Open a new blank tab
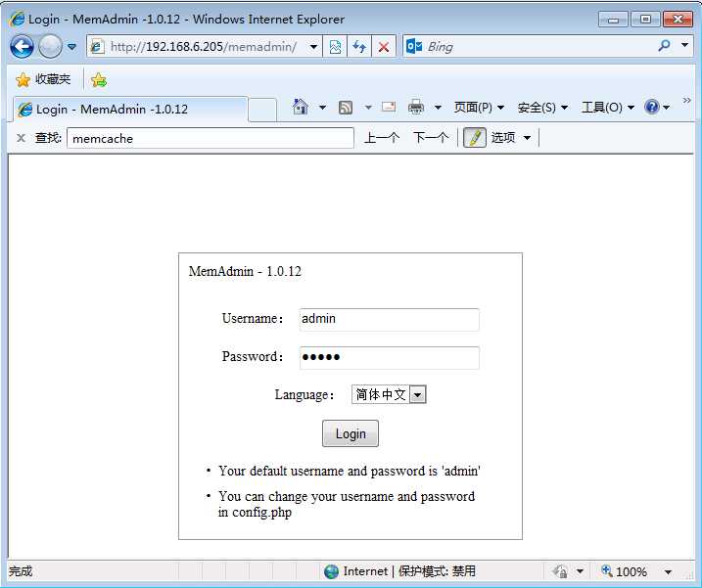 pos(262,110)
